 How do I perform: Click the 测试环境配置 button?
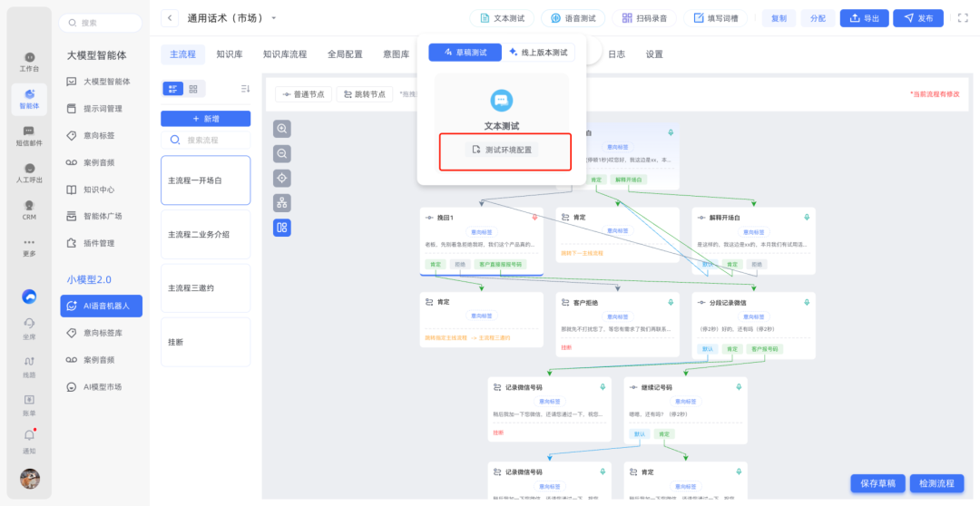tap(503, 150)
